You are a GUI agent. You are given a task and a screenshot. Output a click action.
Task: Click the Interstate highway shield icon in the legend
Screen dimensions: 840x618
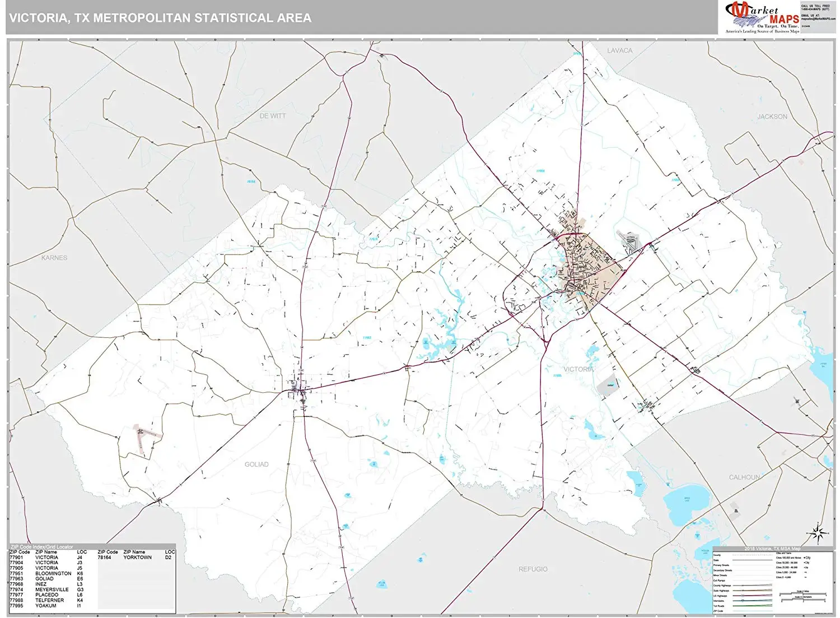pos(743,601)
